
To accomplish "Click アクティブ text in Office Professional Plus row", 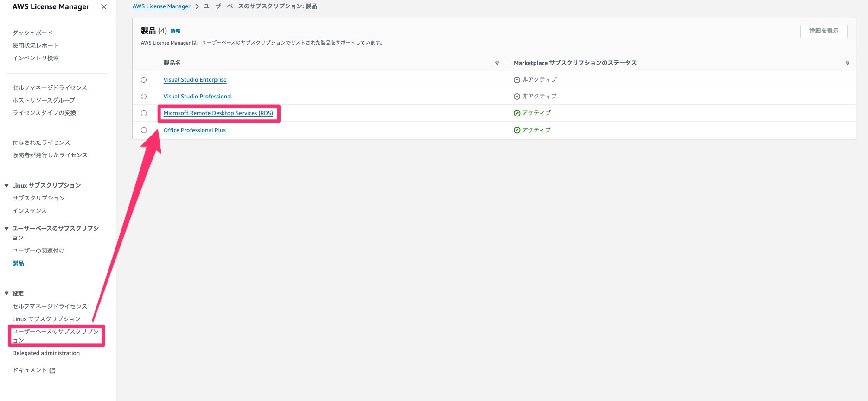I will [x=536, y=130].
